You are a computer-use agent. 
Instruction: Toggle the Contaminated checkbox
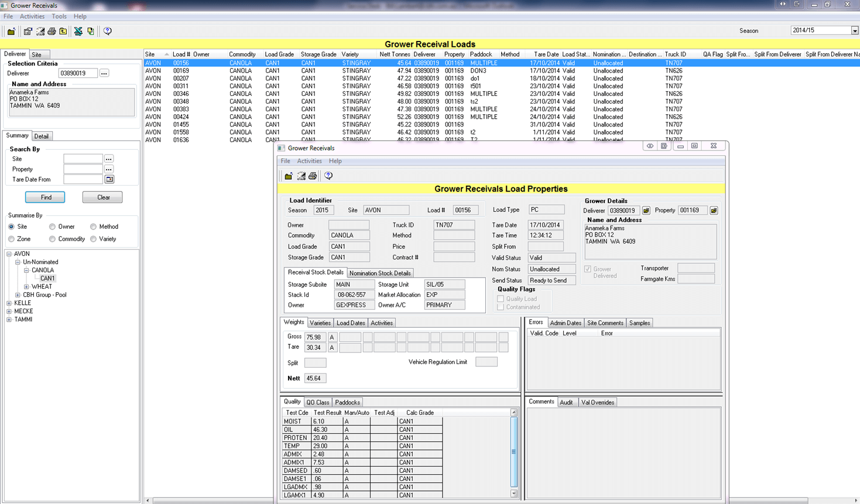501,307
